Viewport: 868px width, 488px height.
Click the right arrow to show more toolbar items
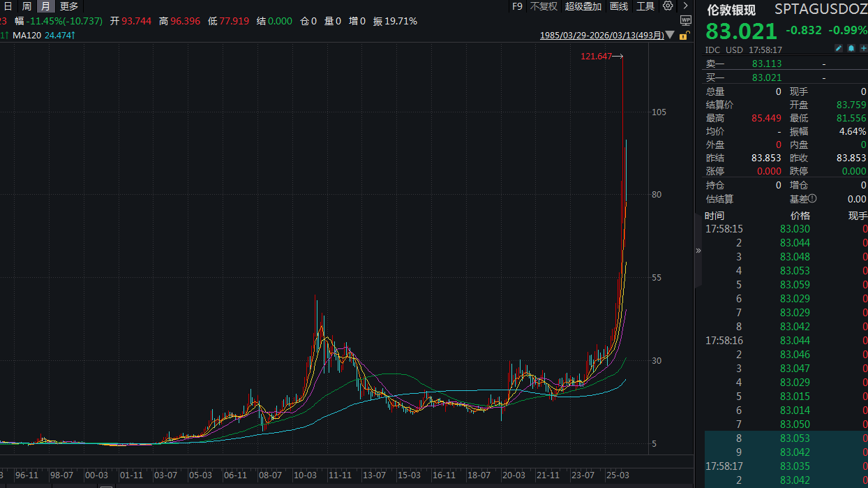point(685,6)
